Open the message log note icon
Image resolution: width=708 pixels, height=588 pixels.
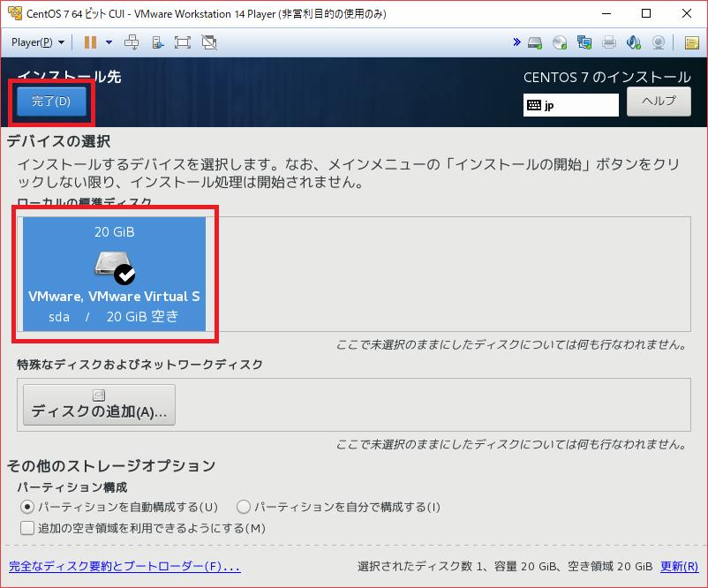pos(692,43)
